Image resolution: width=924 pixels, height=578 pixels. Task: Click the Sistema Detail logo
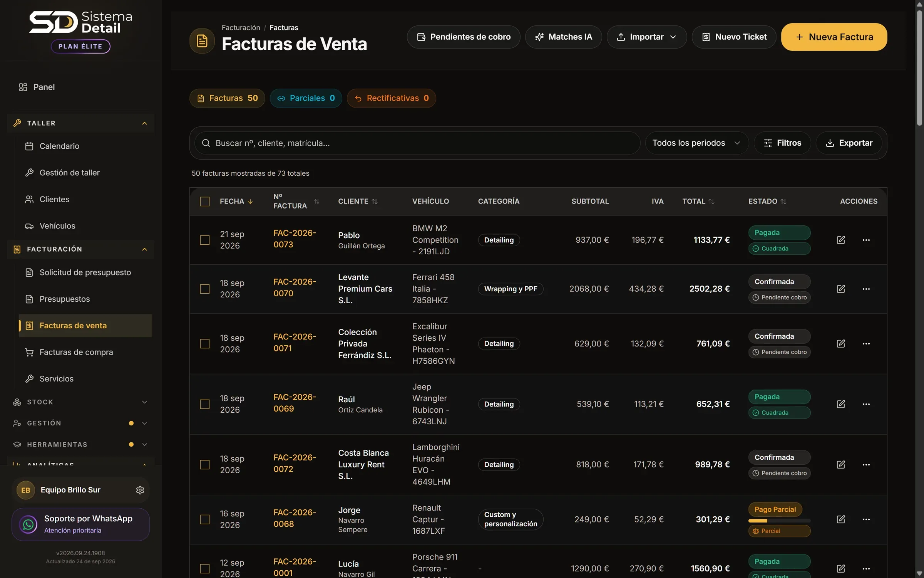(x=81, y=22)
